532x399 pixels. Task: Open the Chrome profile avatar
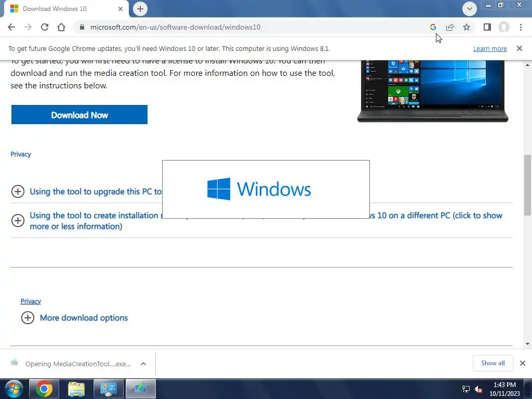coord(504,27)
